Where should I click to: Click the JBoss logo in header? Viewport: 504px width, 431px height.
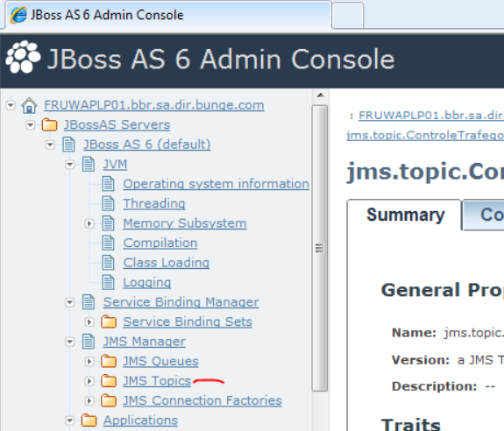click(x=23, y=57)
